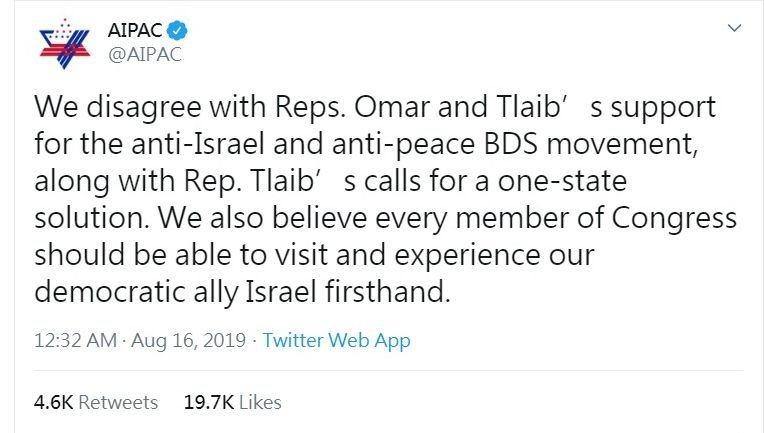Click the "one-state" phrase in tweet text
Screen dimensions: 764x433
562,181
